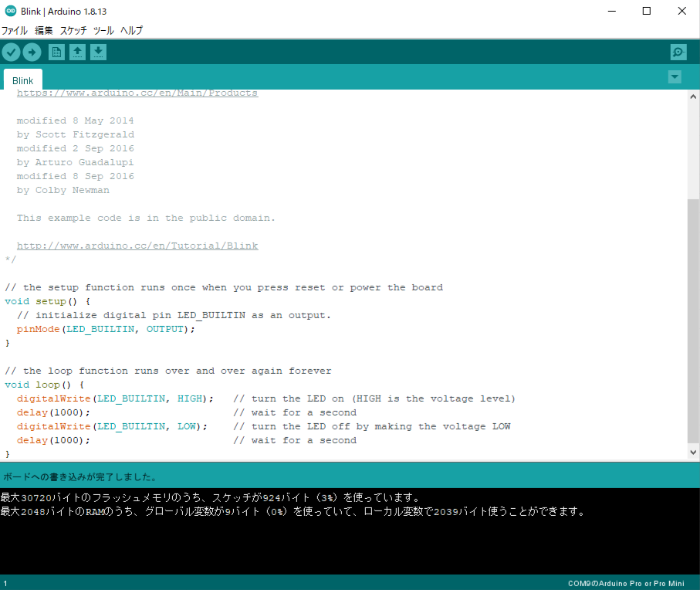Click 'by Colby Newman' comment line
700x590 pixels.
[63, 190]
